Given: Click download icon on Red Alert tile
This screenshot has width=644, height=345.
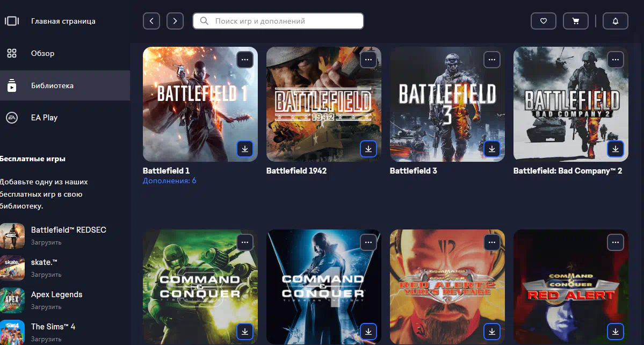Looking at the screenshot, I should tap(615, 332).
